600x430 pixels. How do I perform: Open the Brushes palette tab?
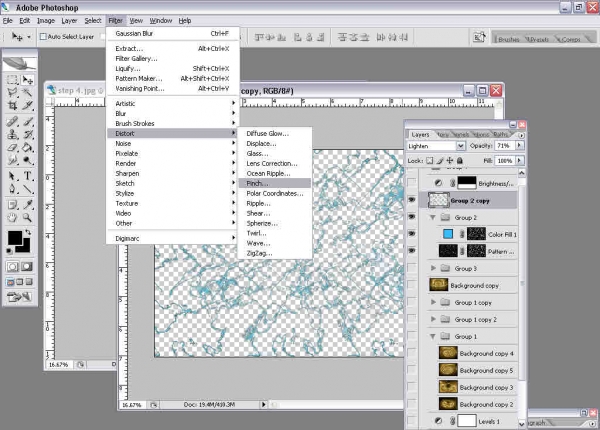[508, 39]
